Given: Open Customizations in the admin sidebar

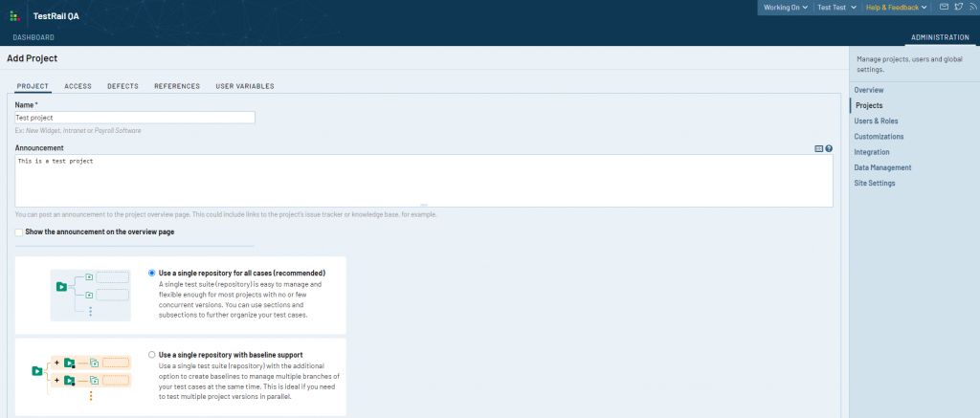Looking at the screenshot, I should [x=879, y=136].
